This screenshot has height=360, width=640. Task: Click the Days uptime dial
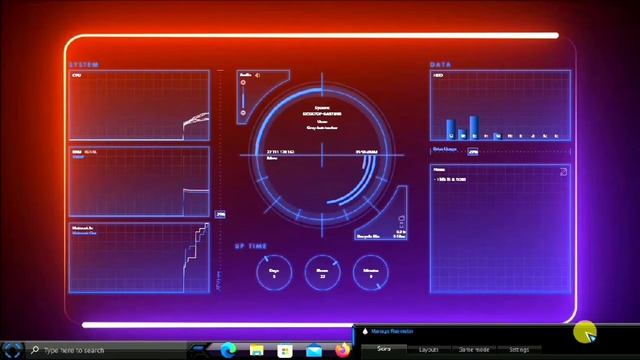[274, 273]
